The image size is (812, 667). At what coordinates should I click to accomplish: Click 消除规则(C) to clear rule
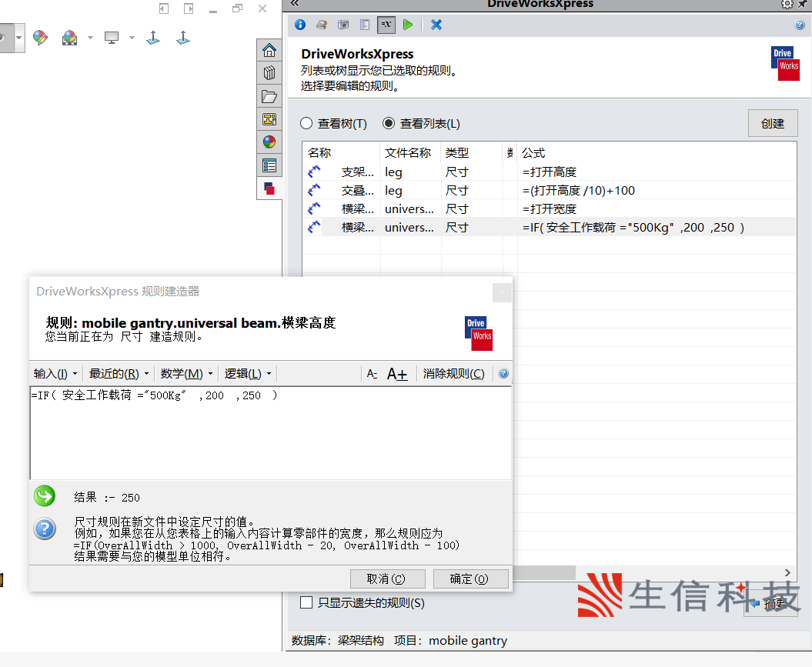point(453,374)
